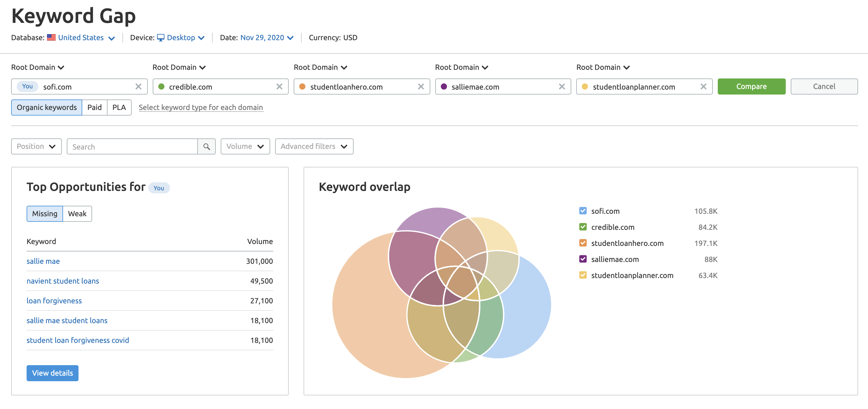Click the orange studentloanhero.com color dot
Screen dimensions: 868x409
pyautogui.click(x=302, y=86)
